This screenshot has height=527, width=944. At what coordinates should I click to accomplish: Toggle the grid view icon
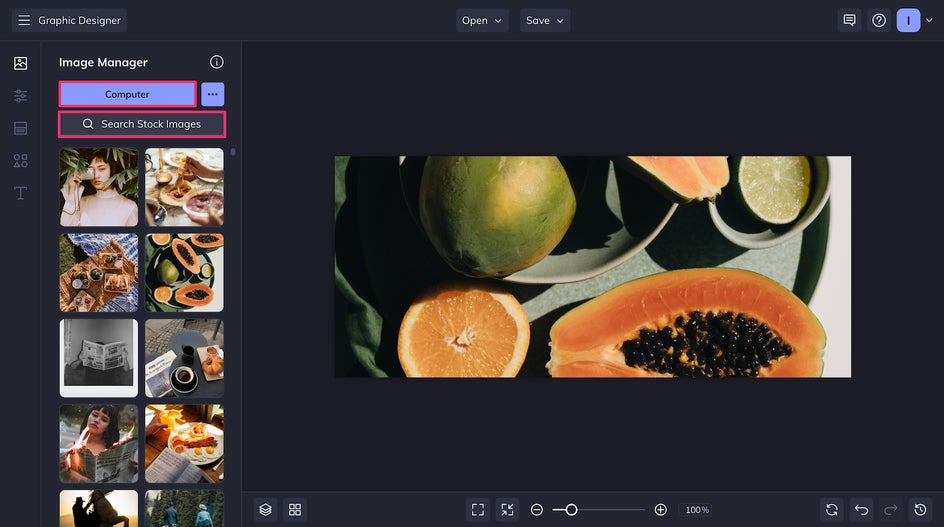coord(295,510)
